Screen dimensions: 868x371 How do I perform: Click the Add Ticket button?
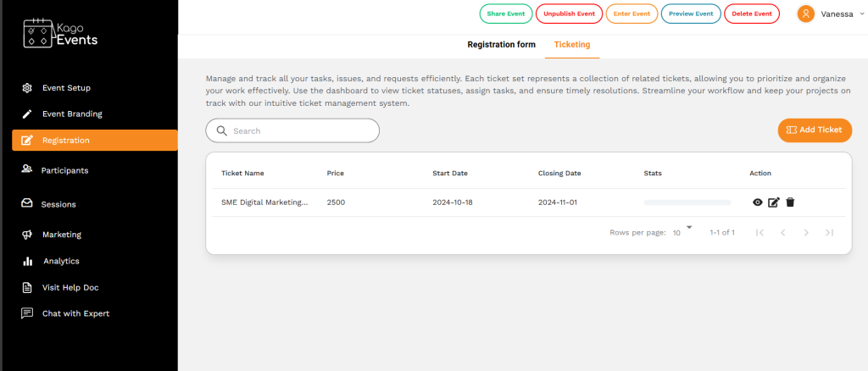click(814, 130)
